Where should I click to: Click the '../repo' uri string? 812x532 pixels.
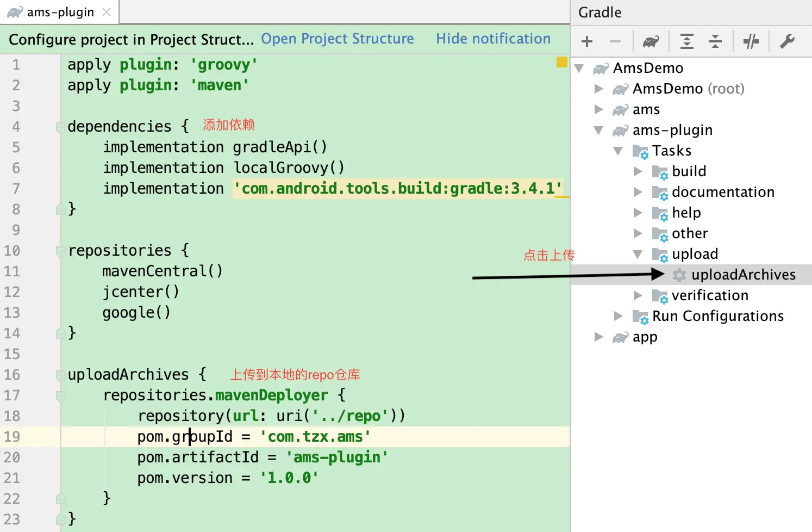tap(350, 416)
